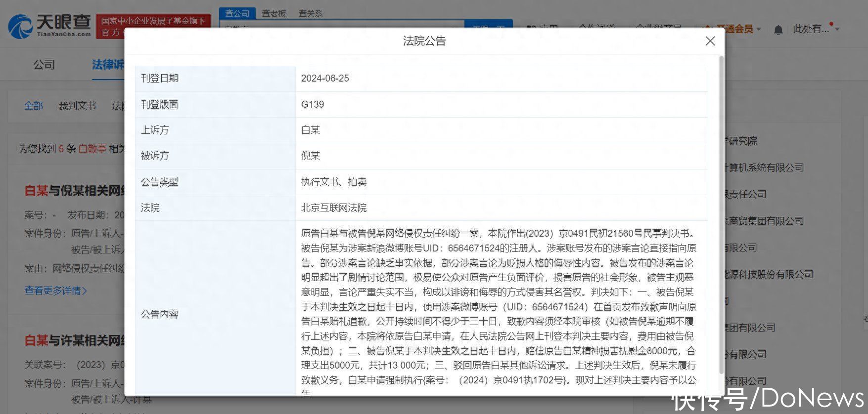Click the 查看更多详情 link
Viewport: 868px width, 414px height.
(x=55, y=290)
